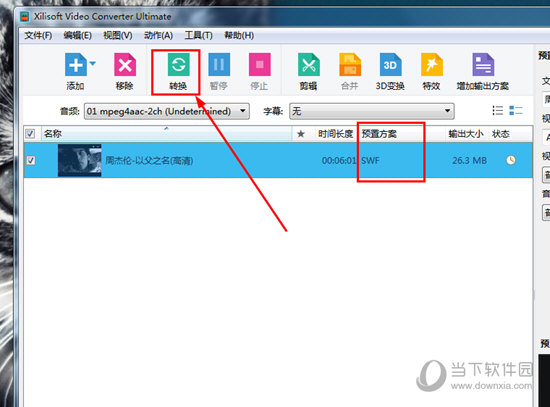
Task: Click the SWF profile cell
Action: tap(370, 161)
